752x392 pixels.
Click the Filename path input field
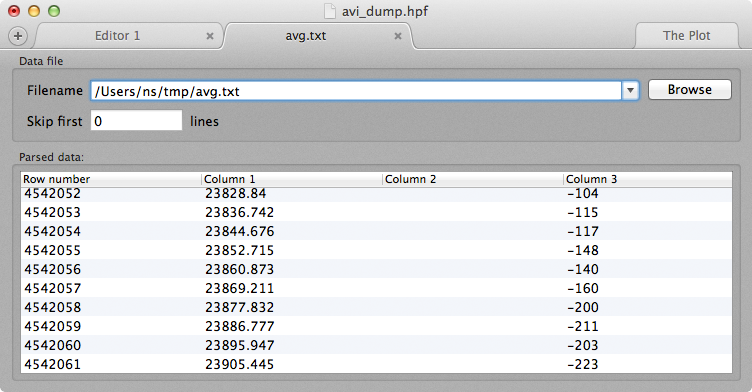point(356,91)
